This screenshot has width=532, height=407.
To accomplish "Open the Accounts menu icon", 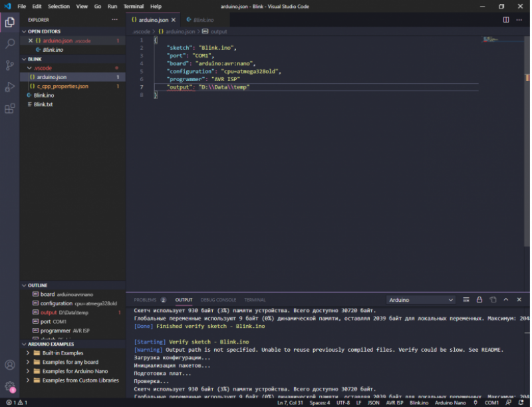I will 10,365.
